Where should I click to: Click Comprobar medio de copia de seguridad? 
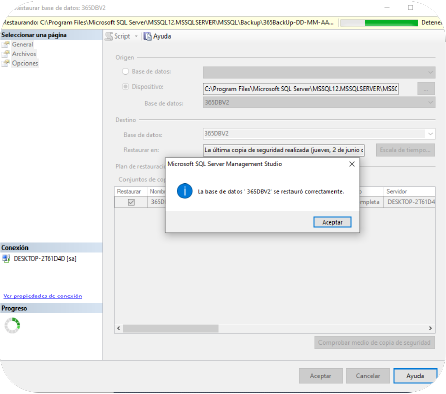[374, 343]
